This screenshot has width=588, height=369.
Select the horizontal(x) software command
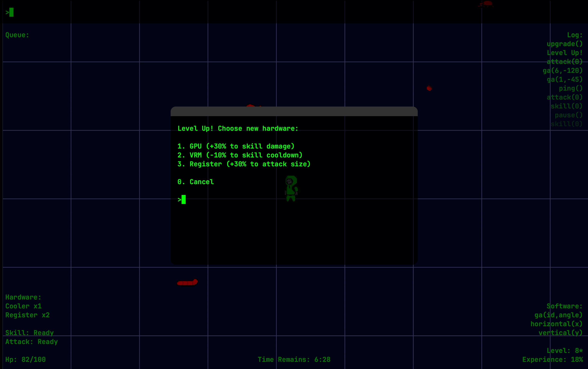point(557,324)
